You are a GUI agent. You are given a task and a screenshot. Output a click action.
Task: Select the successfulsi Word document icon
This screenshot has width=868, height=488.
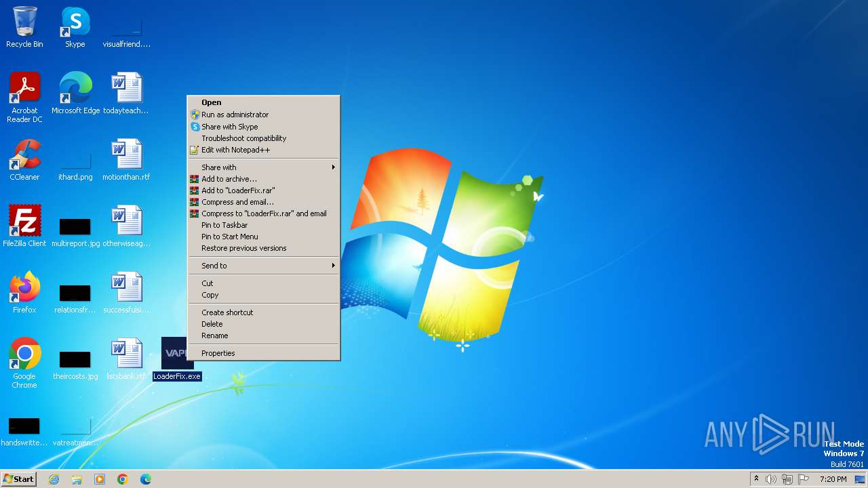tap(126, 293)
